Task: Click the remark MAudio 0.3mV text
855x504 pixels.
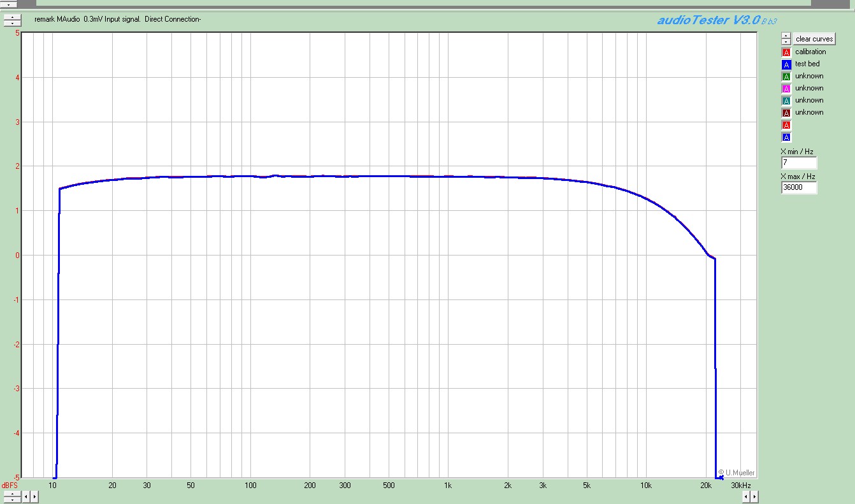Action: 118,19
